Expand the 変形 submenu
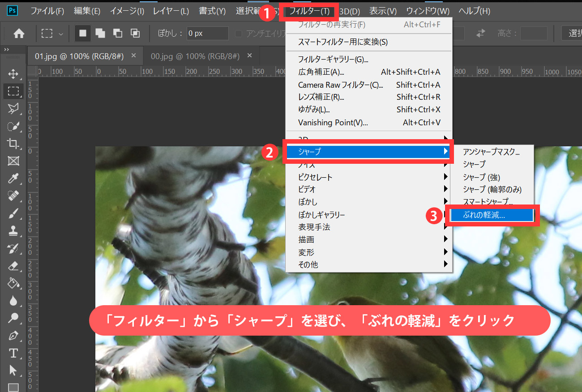The image size is (582, 392). click(369, 252)
